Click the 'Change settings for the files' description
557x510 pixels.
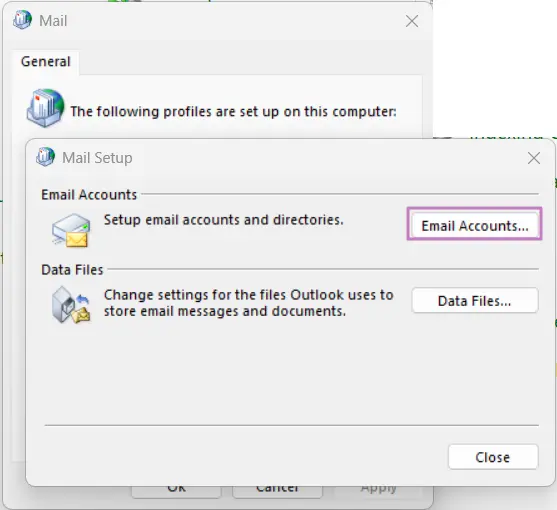pyautogui.click(x=249, y=303)
